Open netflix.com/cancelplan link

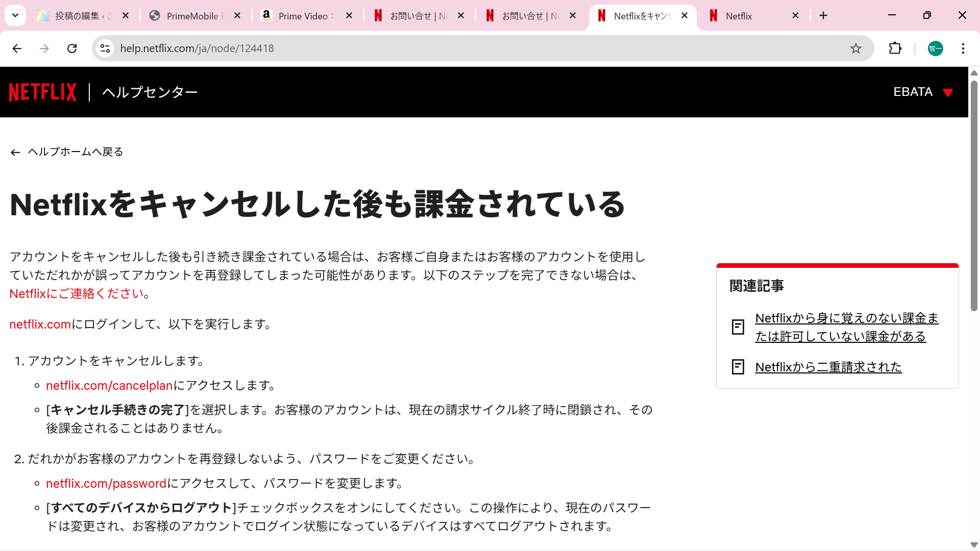(x=109, y=386)
